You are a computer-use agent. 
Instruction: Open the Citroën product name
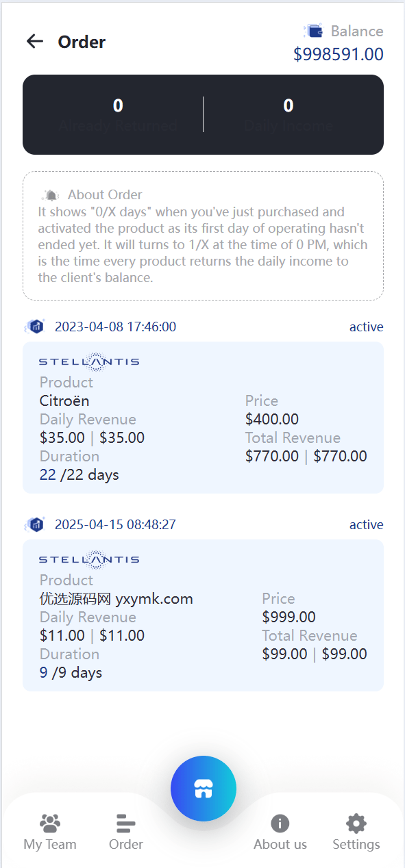coord(64,400)
